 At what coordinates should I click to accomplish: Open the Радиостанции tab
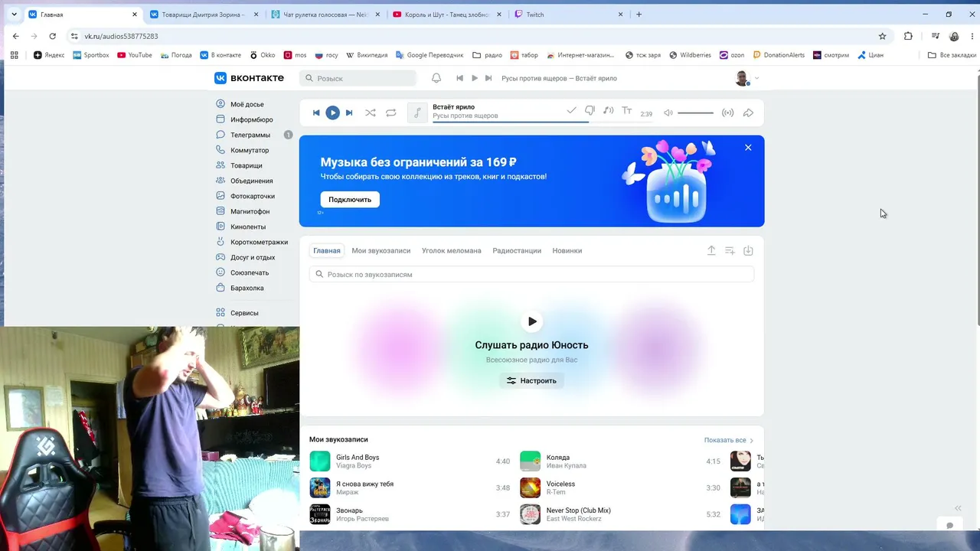tap(517, 251)
